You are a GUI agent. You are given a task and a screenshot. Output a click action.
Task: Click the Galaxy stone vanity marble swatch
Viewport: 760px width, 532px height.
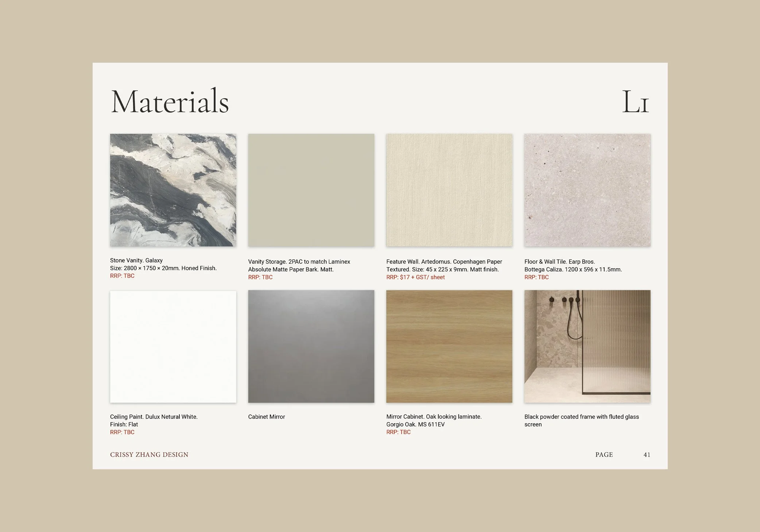point(173,190)
